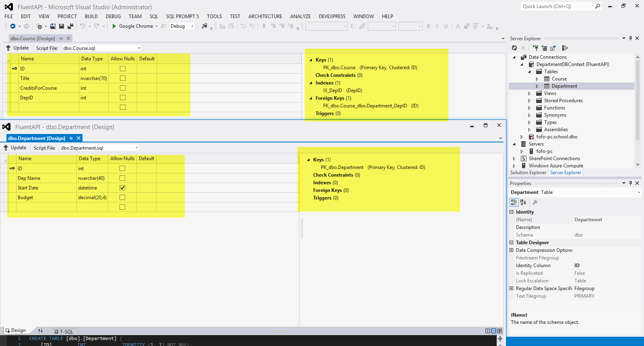Image resolution: width=644 pixels, height=346 pixels.
Task: Click the Navigate Backward arrow icon
Action: tap(13, 26)
